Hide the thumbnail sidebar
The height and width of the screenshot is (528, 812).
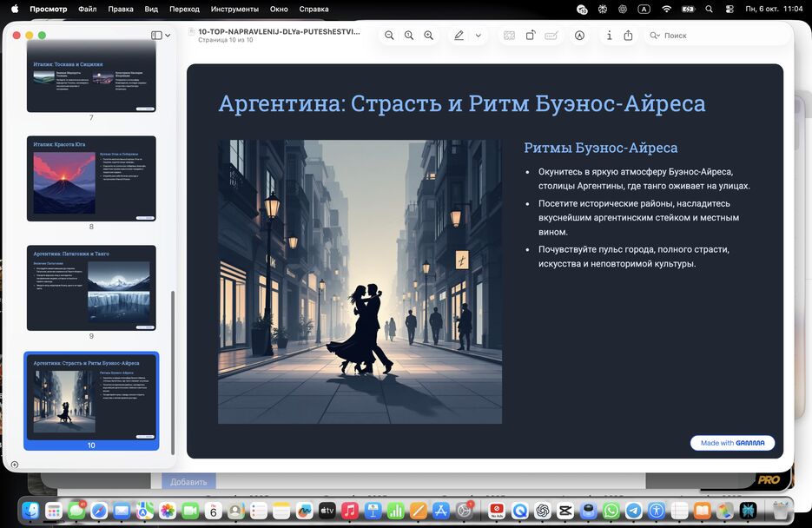(155, 35)
